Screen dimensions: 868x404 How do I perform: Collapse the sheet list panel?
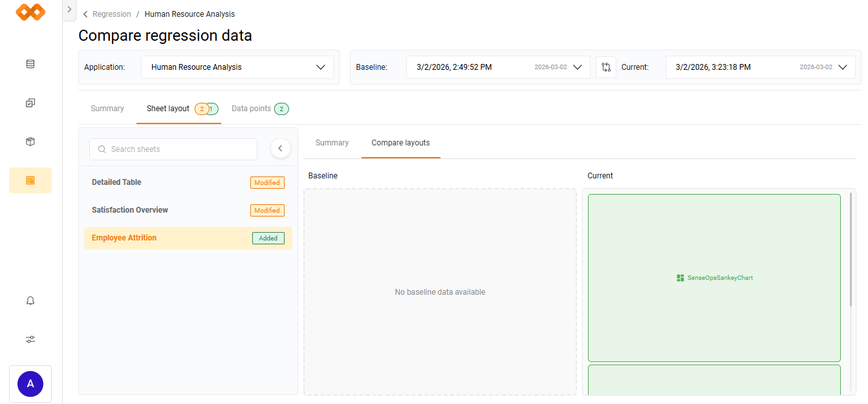click(280, 148)
